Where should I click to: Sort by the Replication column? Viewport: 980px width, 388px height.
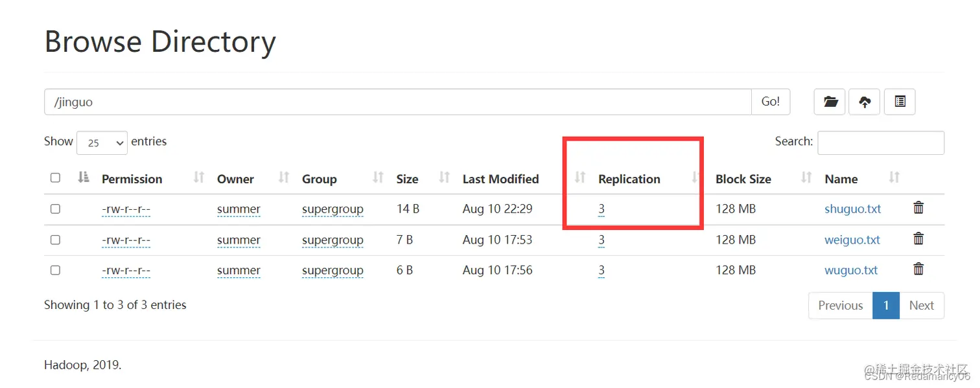coord(695,177)
